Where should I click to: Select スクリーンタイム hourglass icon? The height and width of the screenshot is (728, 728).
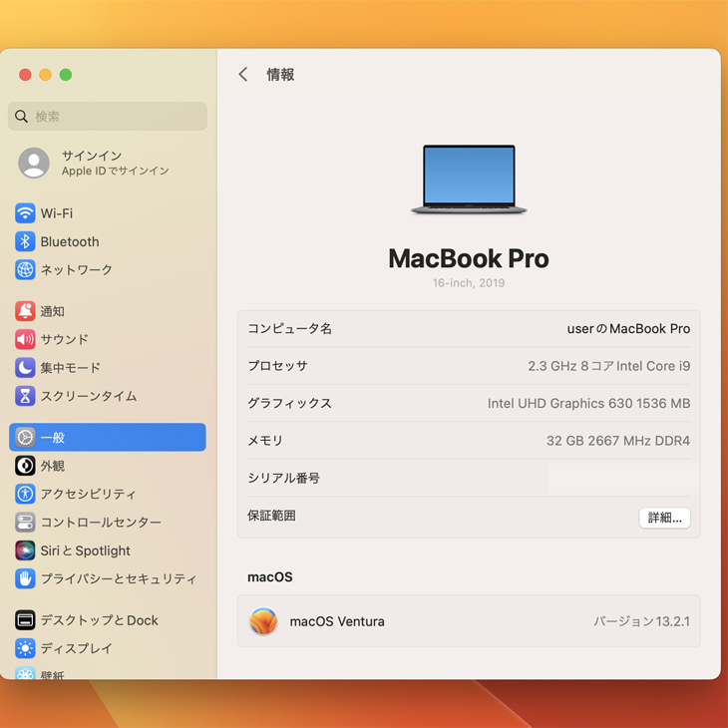pyautogui.click(x=25, y=396)
